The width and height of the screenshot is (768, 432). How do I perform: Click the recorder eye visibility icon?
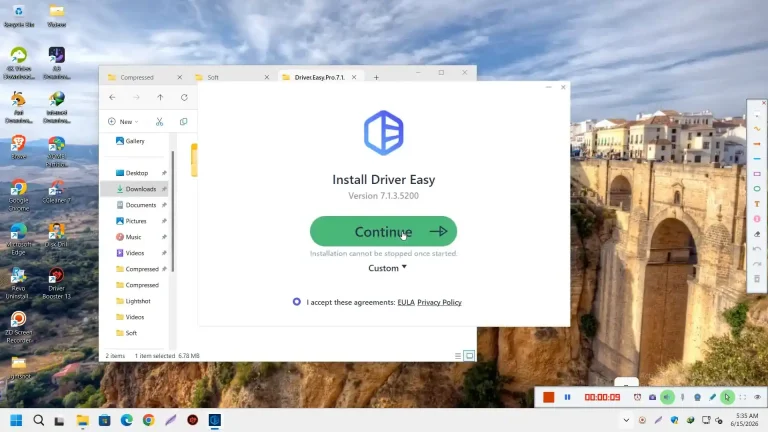[758, 397]
